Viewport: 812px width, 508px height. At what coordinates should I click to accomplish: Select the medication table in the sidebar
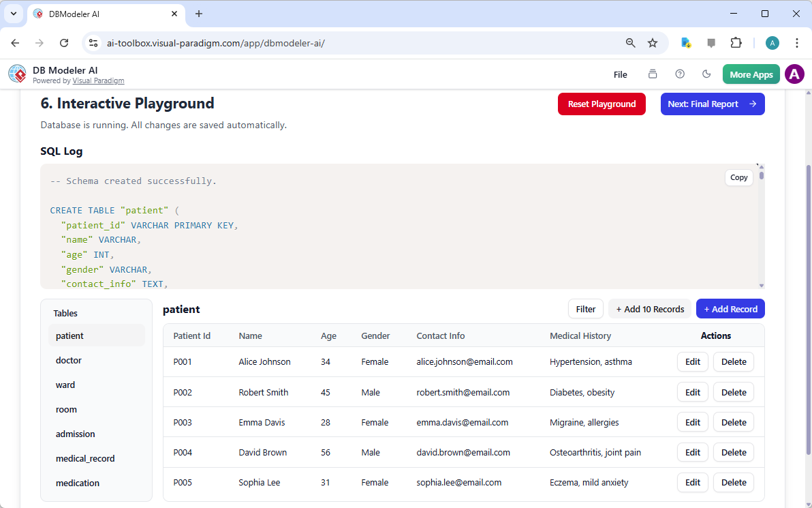tap(77, 483)
